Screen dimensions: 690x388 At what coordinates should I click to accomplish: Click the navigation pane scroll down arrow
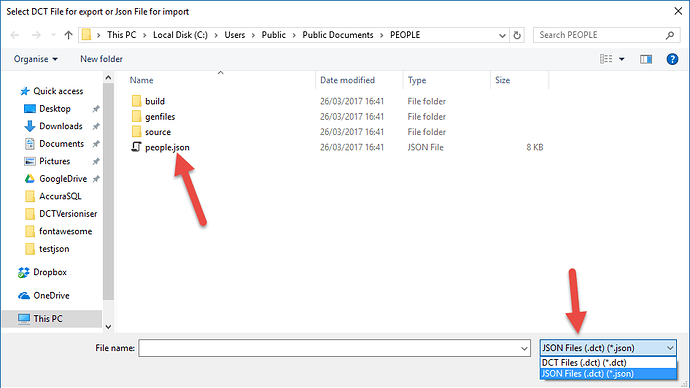click(108, 327)
